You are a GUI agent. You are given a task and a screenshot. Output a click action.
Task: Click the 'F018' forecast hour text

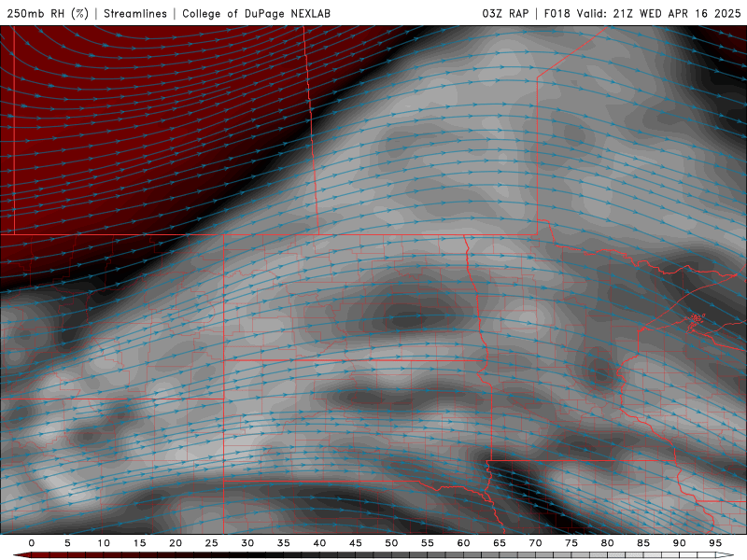[557, 13]
